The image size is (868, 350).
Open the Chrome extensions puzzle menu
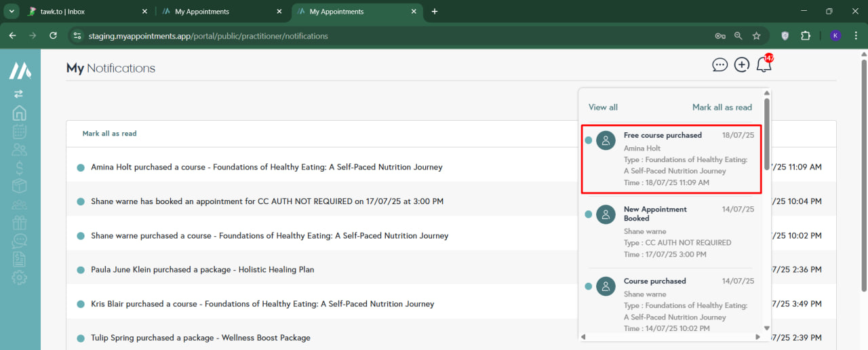(x=806, y=35)
